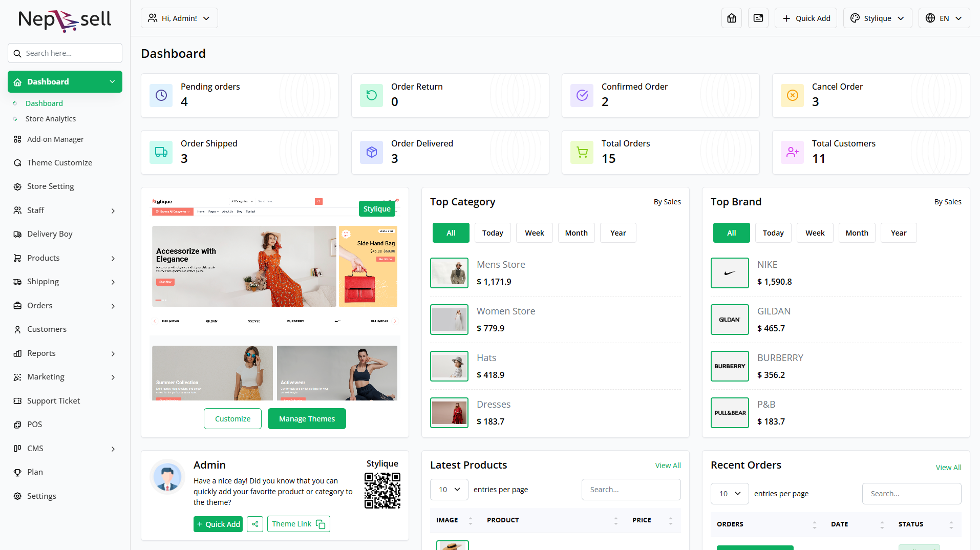Open the Hi, Admin! user dropdown
The image size is (980, 550).
click(x=179, y=18)
